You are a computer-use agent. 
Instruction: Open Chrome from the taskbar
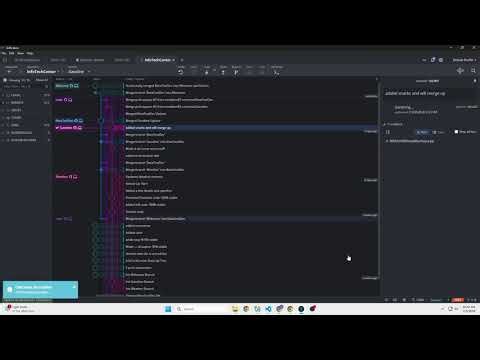click(x=246, y=309)
